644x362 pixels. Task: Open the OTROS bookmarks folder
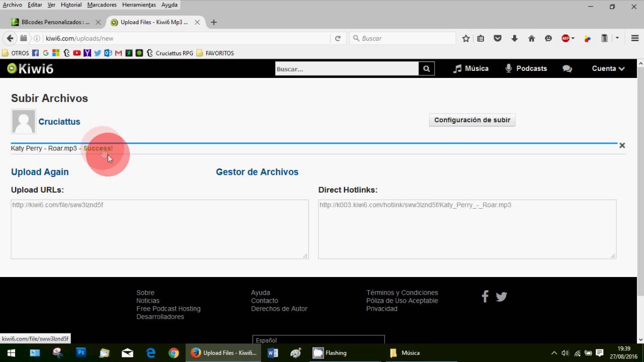[15, 53]
